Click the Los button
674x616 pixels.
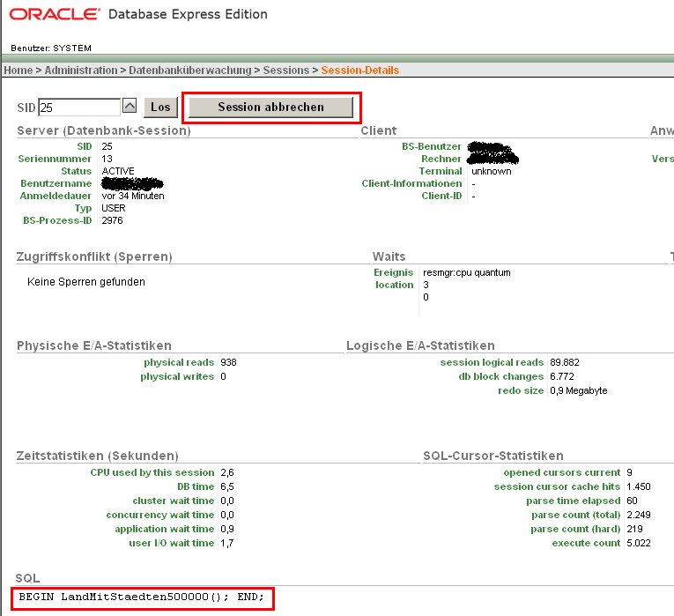(160, 107)
